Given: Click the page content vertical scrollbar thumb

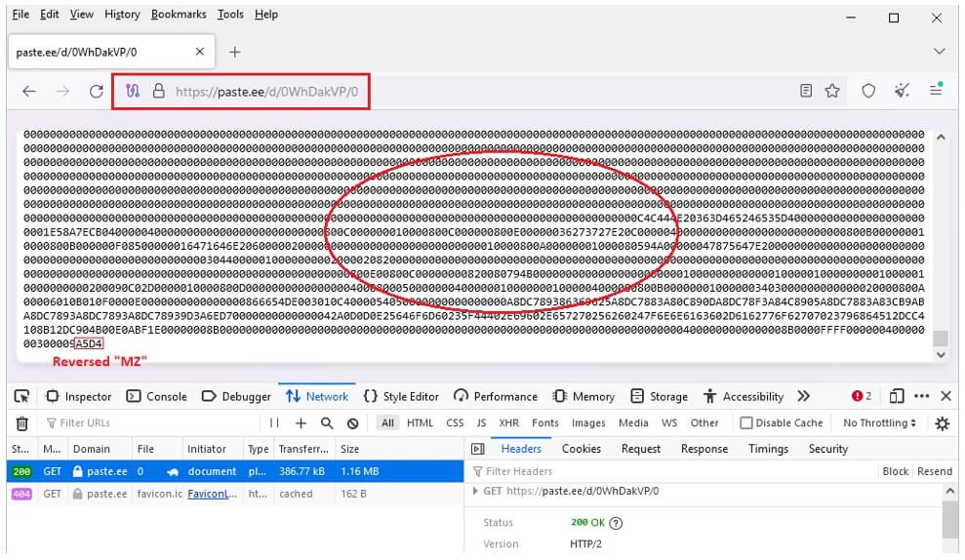Looking at the screenshot, I should (x=940, y=338).
